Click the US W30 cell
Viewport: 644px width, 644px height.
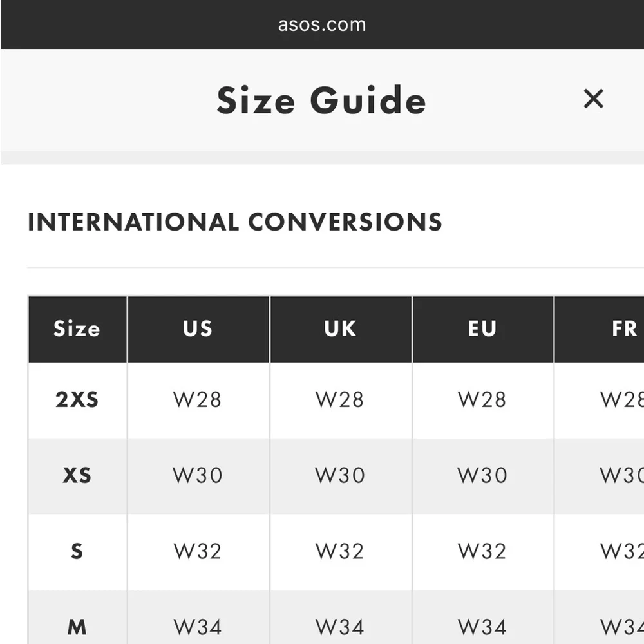pos(198,476)
